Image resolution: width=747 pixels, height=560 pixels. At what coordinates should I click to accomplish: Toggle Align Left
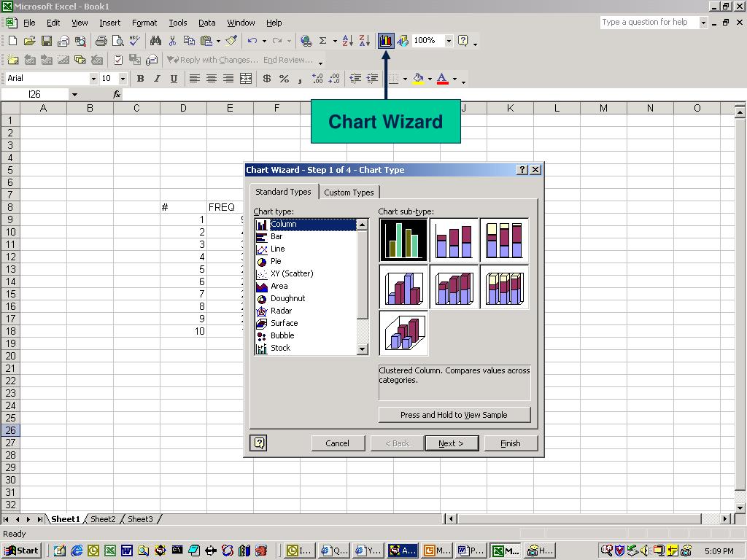pos(194,79)
